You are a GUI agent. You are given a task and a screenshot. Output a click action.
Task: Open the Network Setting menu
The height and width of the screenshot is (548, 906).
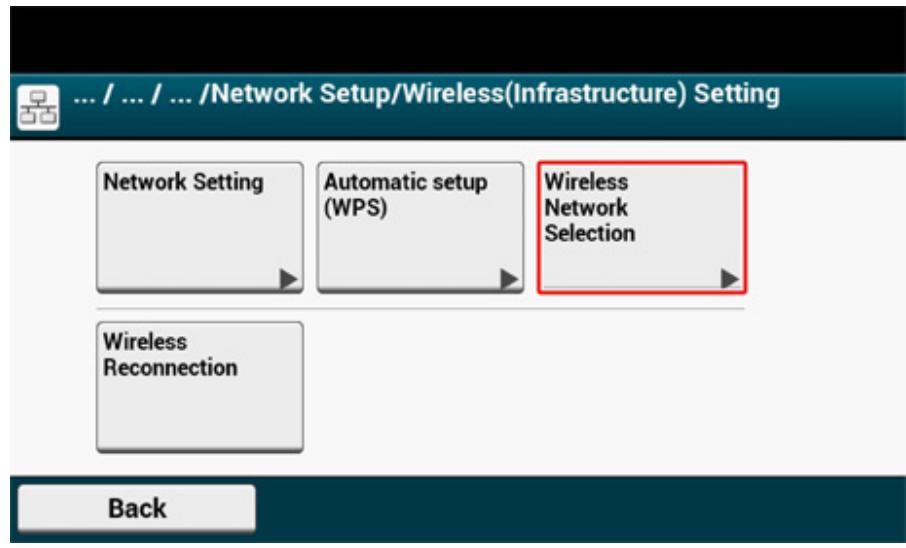pyautogui.click(x=198, y=226)
